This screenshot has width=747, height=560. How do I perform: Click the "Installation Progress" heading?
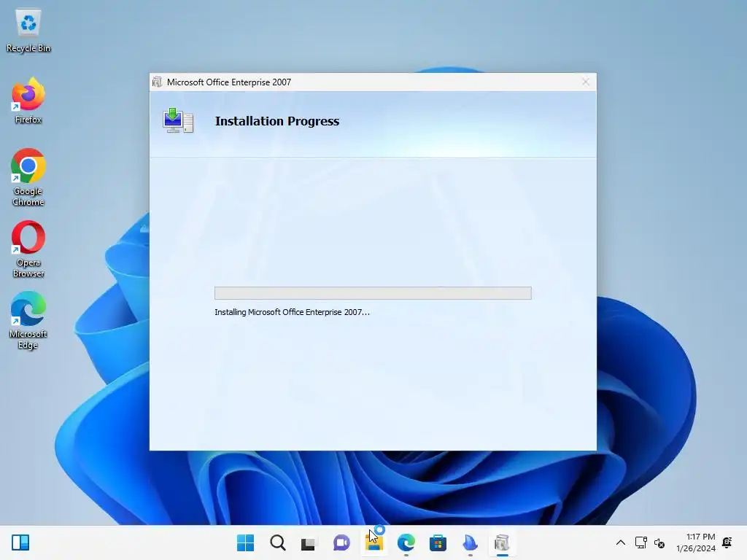[277, 121]
